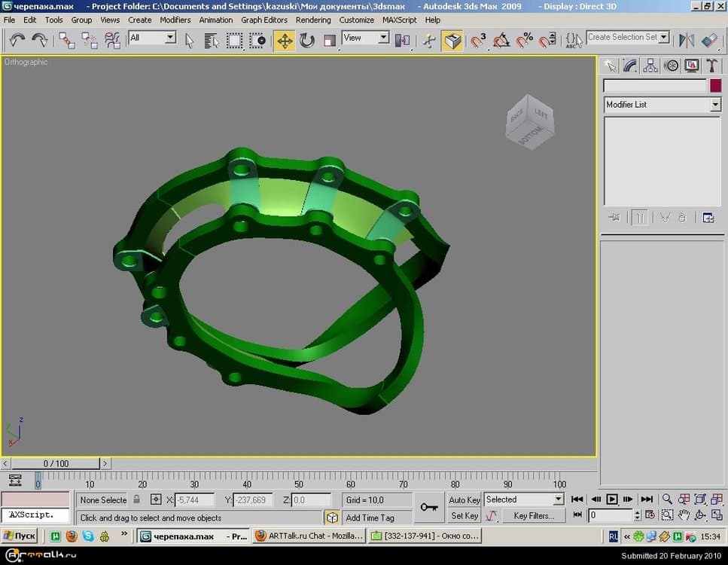Click the time slider right arrow

pyautogui.click(x=105, y=463)
